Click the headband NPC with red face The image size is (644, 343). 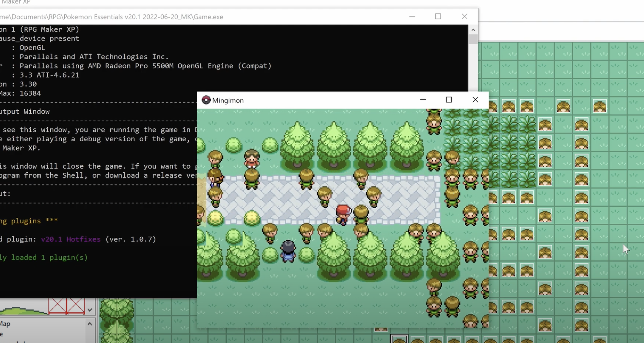(x=252, y=158)
